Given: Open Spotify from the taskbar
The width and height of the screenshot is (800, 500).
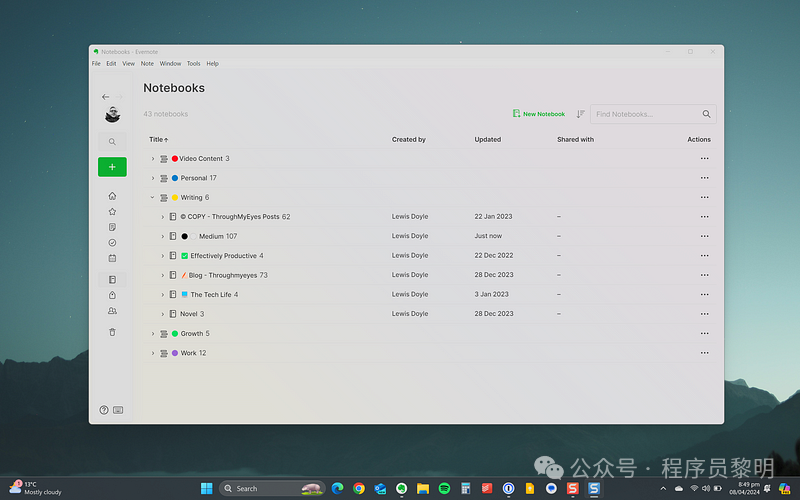Looking at the screenshot, I should (444, 488).
